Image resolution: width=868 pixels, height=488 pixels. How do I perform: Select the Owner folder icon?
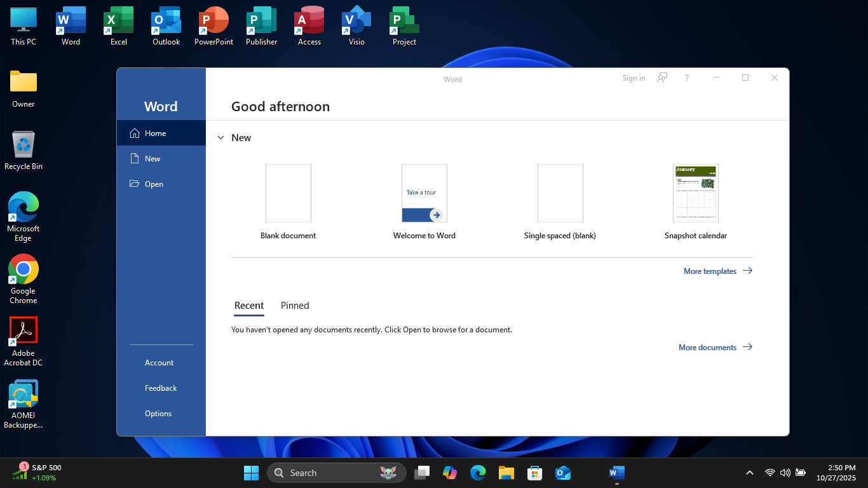click(24, 88)
